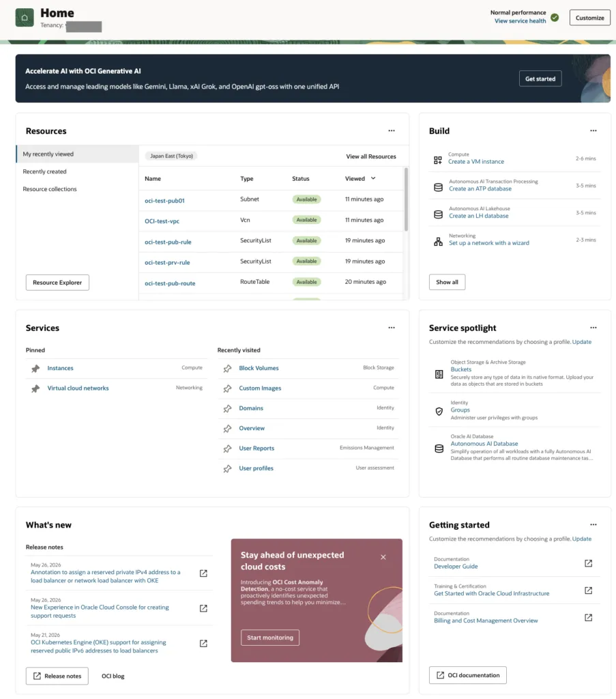Click the Japan East (Tokyo) region chip
This screenshot has width=616, height=699.
171,156
